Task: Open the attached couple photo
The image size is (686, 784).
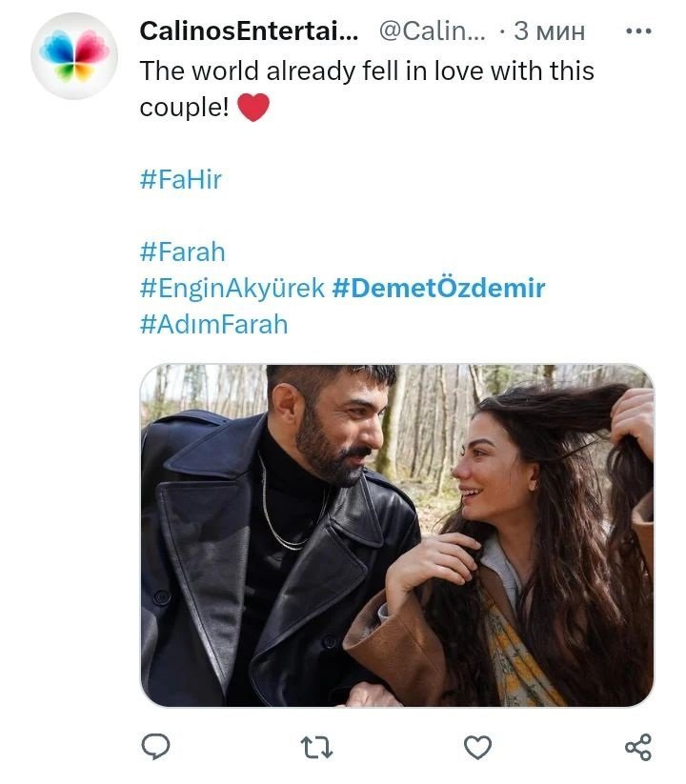Action: (x=396, y=534)
